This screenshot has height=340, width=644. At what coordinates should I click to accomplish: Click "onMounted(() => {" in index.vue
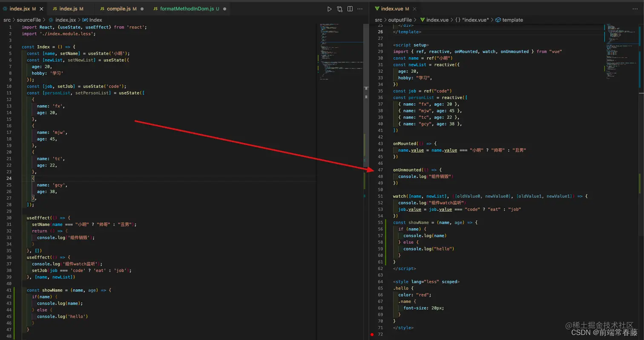coord(415,144)
